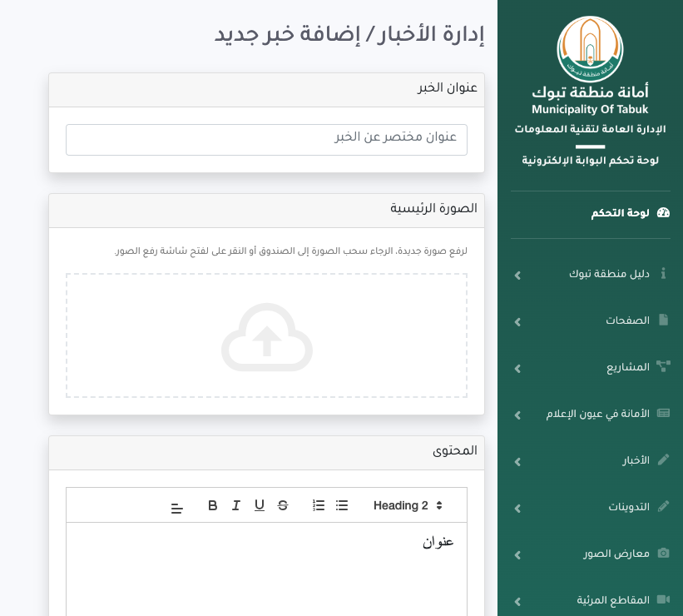The image size is (683, 616).
Task: Insert a bulleted list
Action: [342, 505]
